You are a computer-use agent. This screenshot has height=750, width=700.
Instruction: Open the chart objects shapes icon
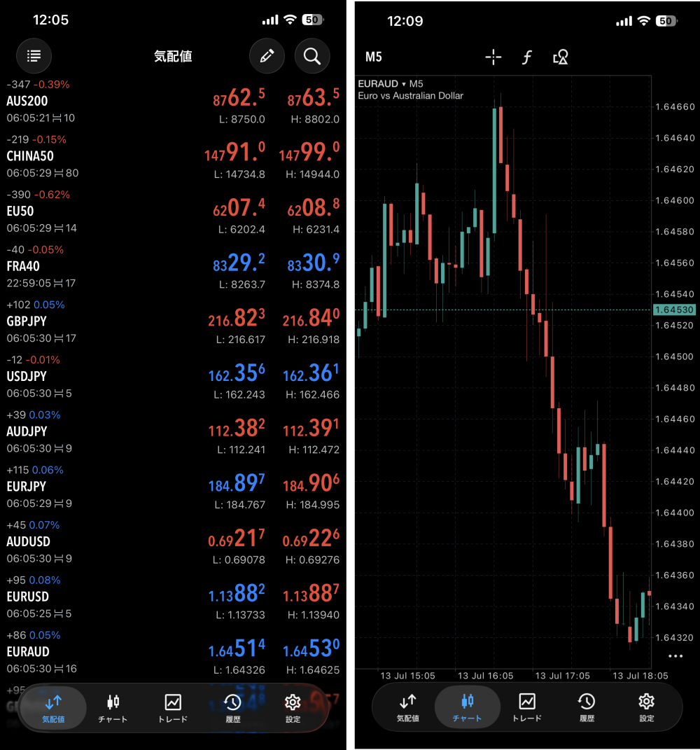coord(561,57)
